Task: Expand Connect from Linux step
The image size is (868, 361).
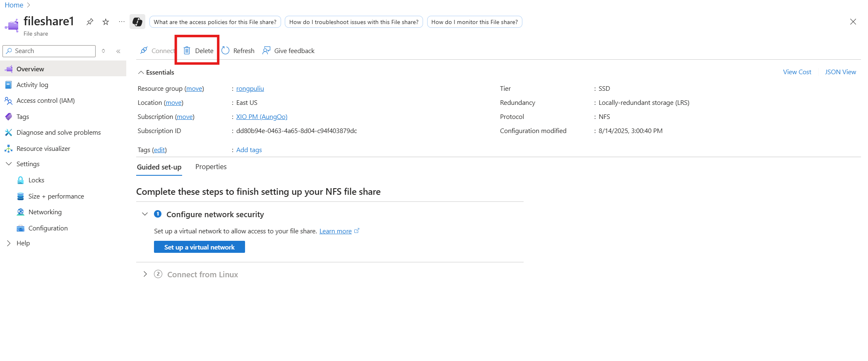Action: point(145,274)
